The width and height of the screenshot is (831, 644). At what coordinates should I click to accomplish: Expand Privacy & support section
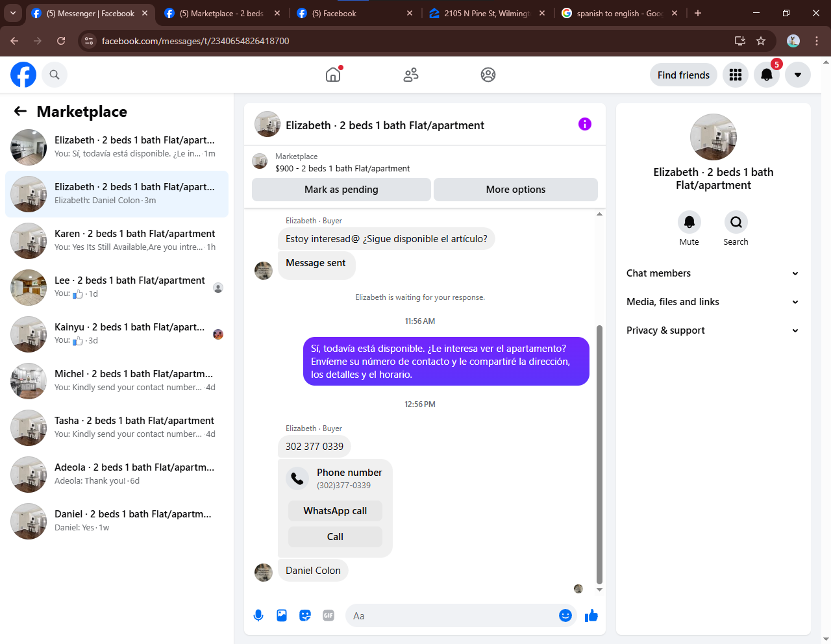click(713, 330)
